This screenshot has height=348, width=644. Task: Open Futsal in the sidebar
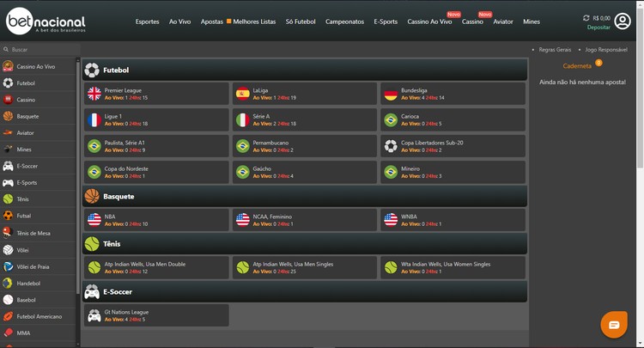click(38, 216)
